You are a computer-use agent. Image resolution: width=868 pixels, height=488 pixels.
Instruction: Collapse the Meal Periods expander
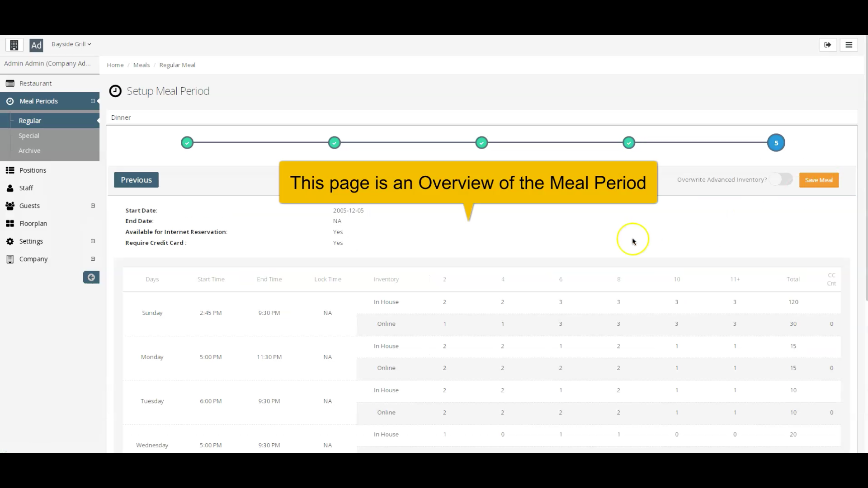coord(93,101)
